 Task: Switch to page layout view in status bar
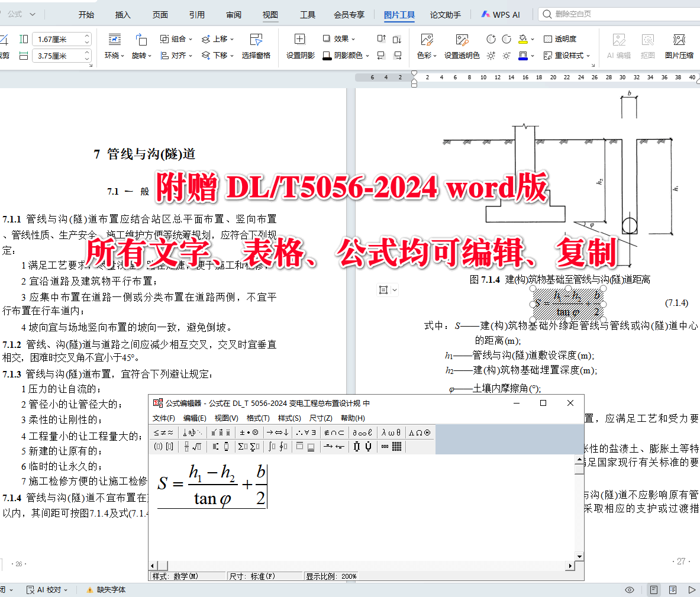[x=654, y=590]
